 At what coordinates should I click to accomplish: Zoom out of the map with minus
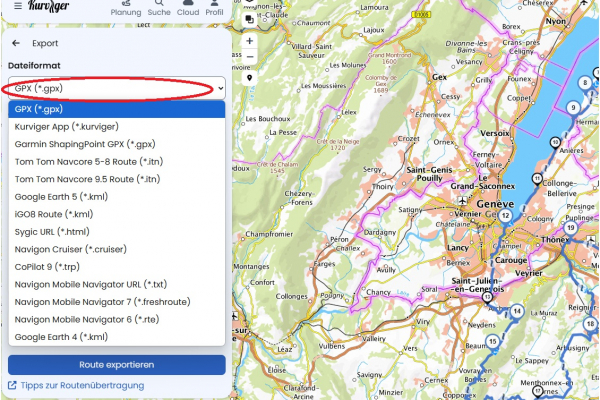[x=249, y=57]
